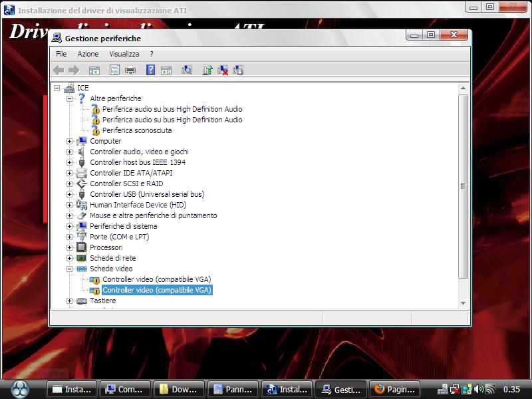Viewport: 532px width, 399px height.
Task: Scan for hardware changes toolbar icon
Action: point(187,70)
